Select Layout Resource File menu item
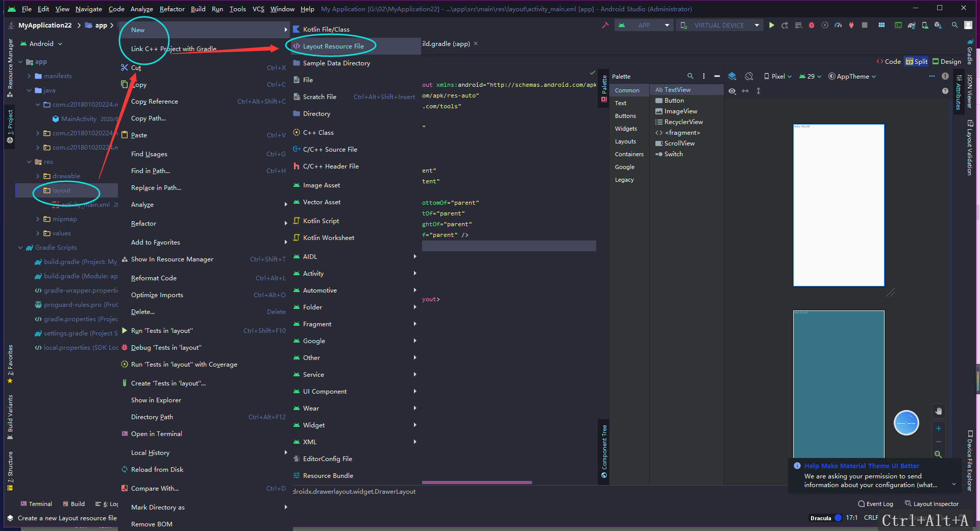The width and height of the screenshot is (980, 531). (355, 46)
